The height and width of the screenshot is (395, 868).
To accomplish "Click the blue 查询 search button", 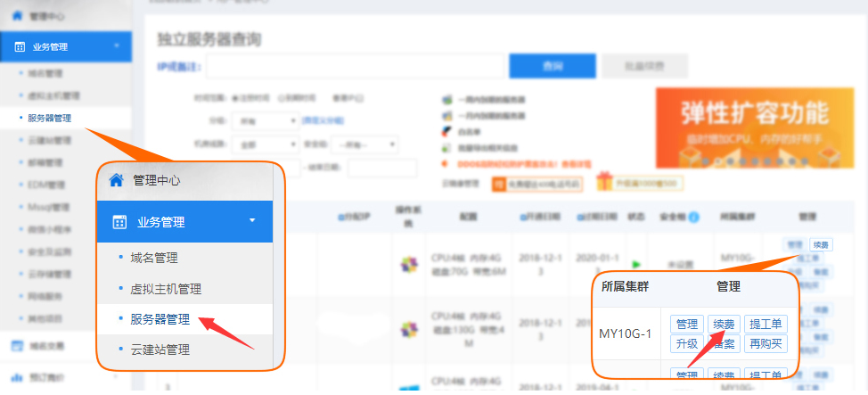I will [552, 66].
